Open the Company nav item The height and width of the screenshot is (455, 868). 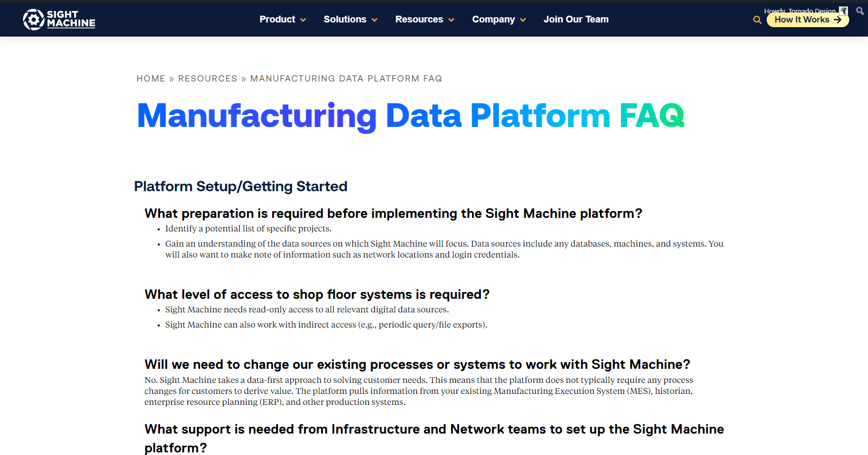coord(494,19)
